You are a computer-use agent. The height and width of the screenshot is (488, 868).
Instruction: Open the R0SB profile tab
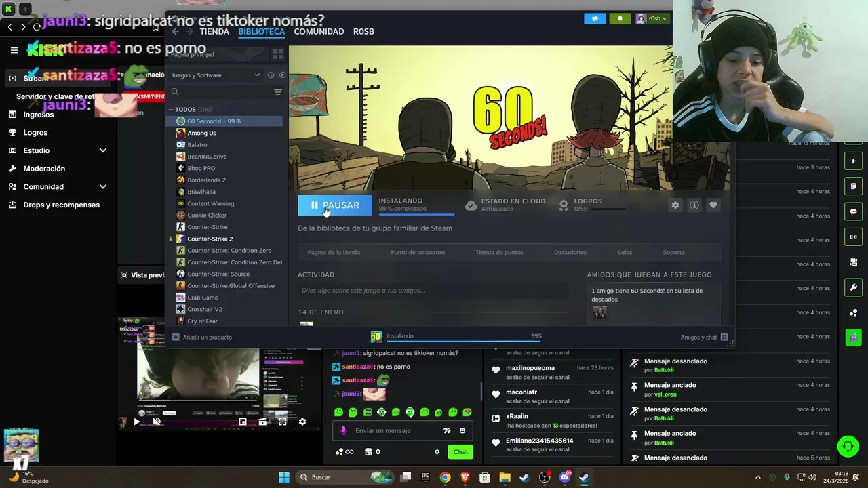[363, 31]
